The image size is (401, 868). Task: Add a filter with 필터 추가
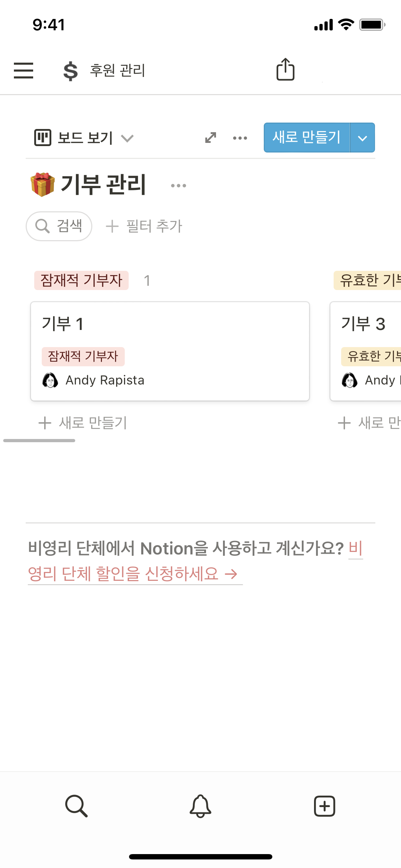click(x=144, y=226)
